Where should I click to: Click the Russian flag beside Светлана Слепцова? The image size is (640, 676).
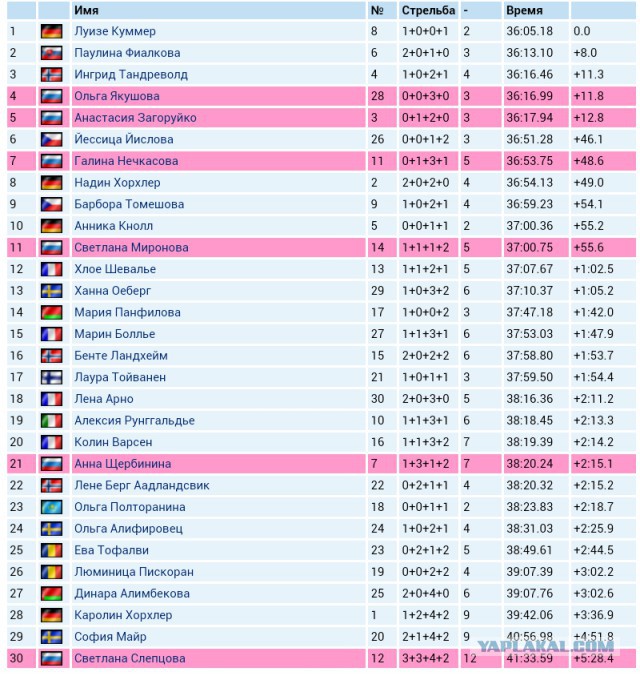tap(52, 658)
